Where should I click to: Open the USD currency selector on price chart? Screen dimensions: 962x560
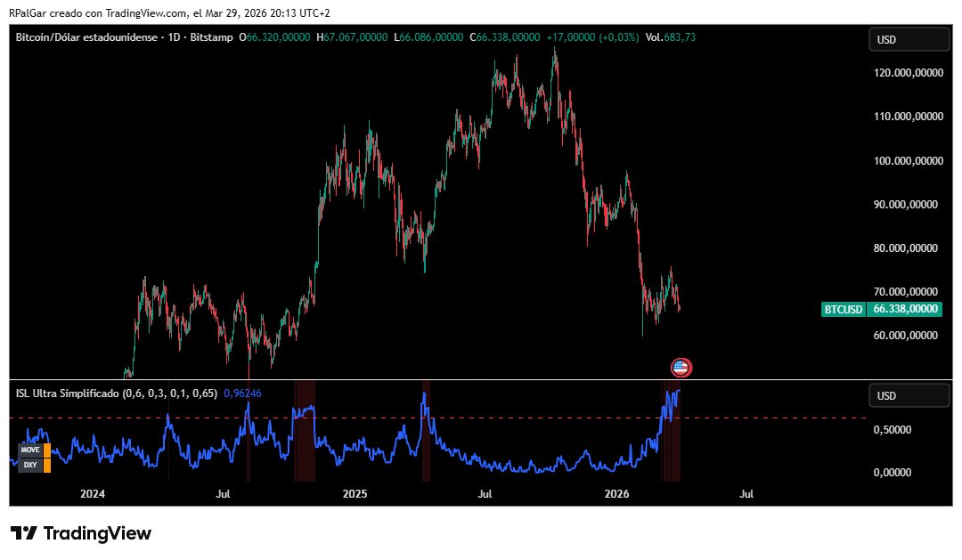tap(909, 39)
